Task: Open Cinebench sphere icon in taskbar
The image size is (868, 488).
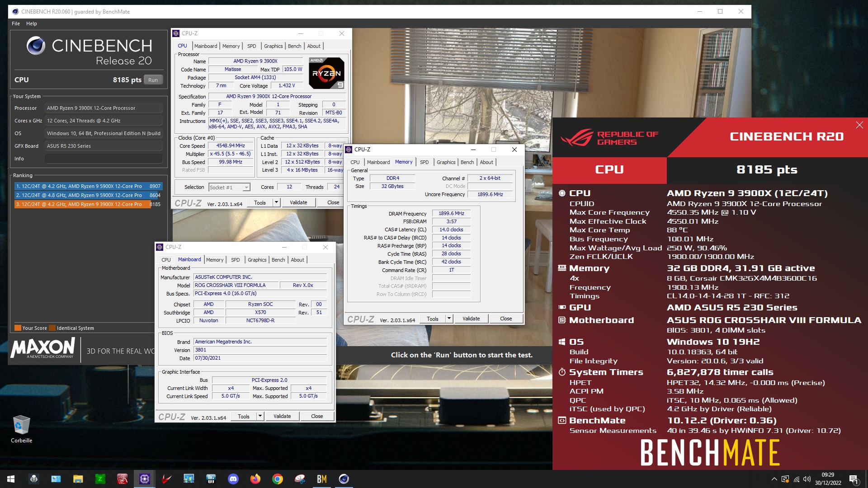Action: [344, 479]
